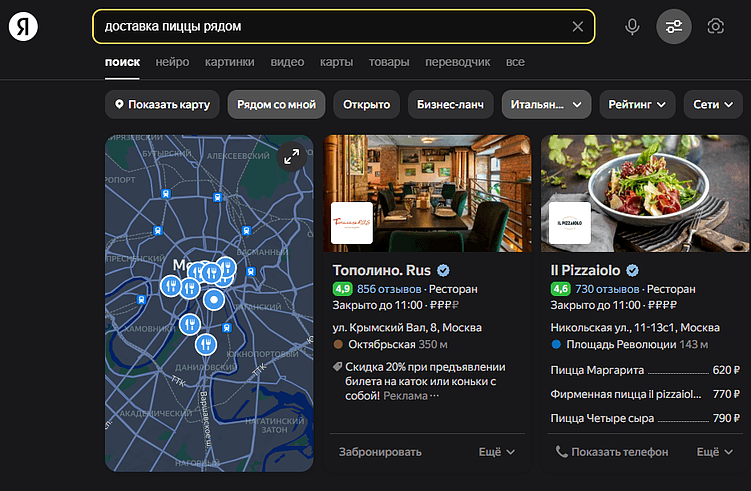Click the current location marker on map
Image resolution: width=751 pixels, height=491 pixels.
tap(214, 300)
